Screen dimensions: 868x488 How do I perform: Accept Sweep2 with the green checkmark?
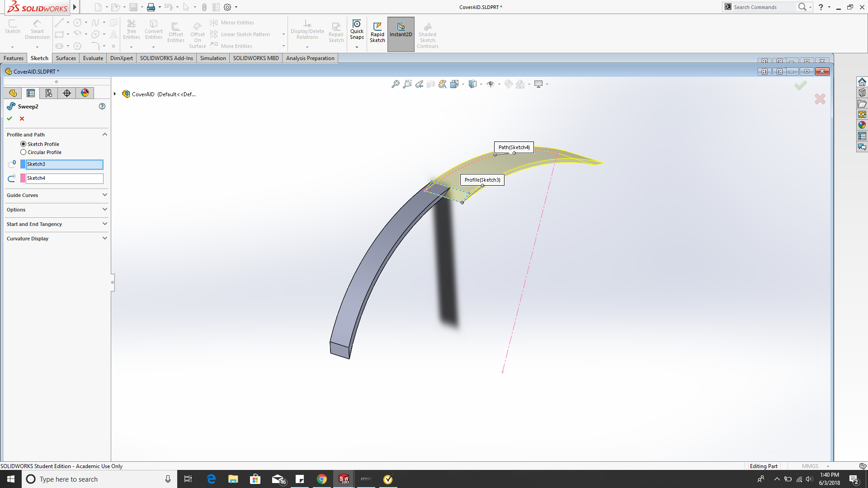pos(9,118)
